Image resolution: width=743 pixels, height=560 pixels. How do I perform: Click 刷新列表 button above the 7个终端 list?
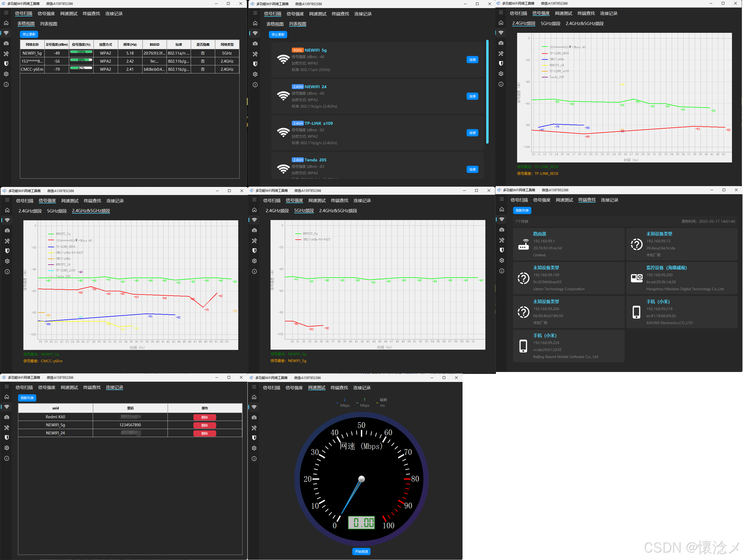pyautogui.click(x=522, y=211)
